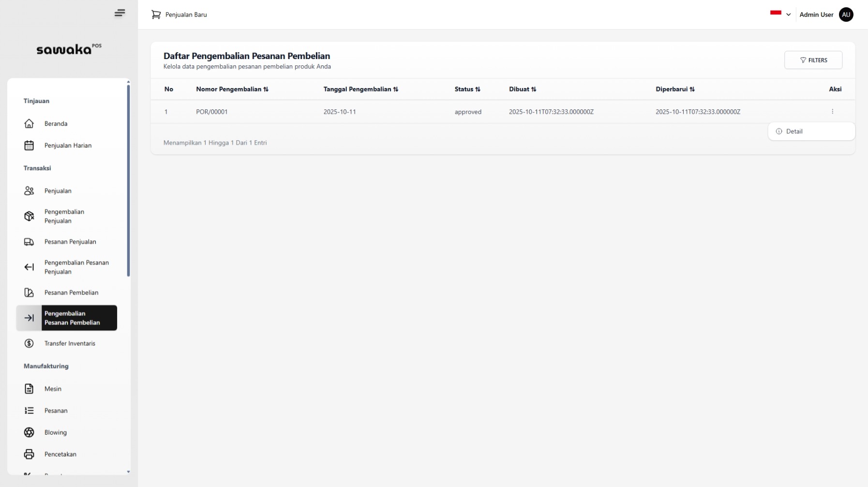
Task: Click the sidebar scroll down arrow
Action: 128,472
